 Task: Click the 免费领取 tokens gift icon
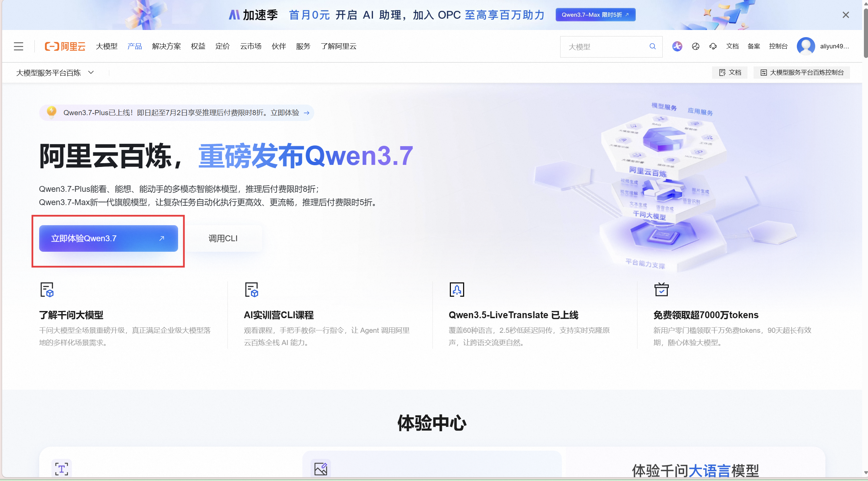click(661, 290)
